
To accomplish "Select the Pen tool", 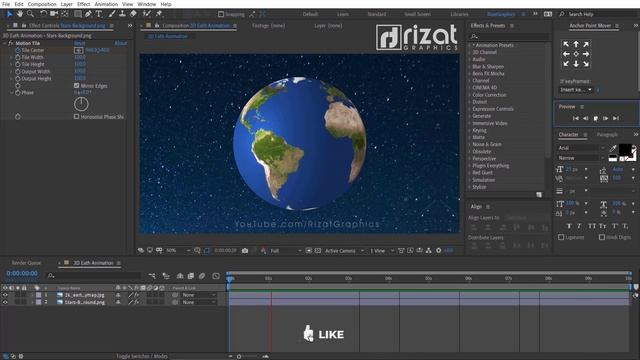I will pos(88,14).
